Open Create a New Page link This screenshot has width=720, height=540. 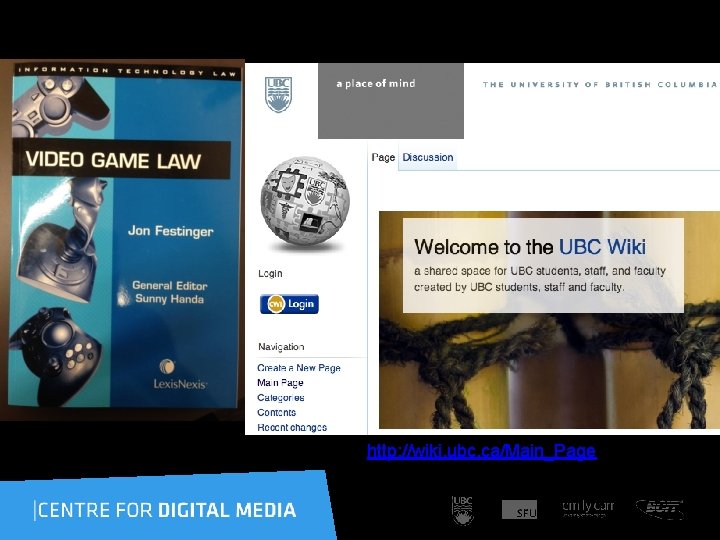(x=298, y=368)
